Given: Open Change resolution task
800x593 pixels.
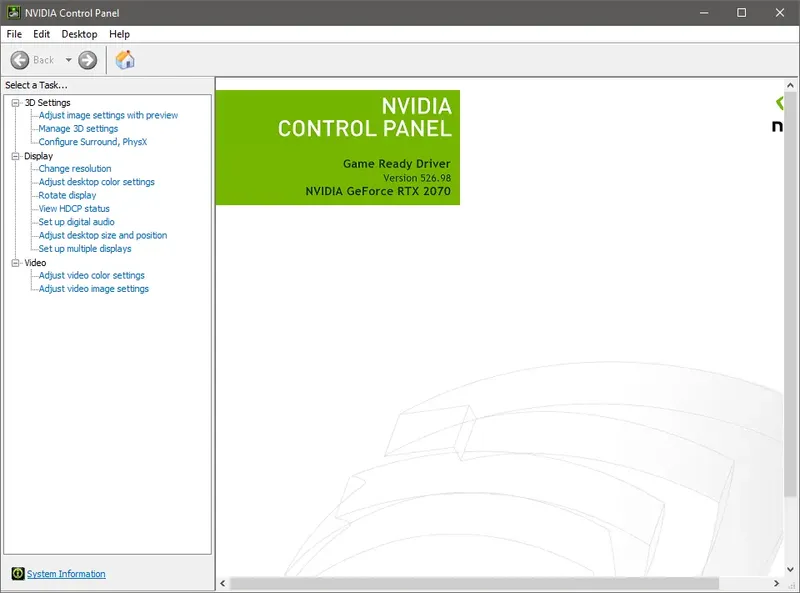Looking at the screenshot, I should pos(75,168).
